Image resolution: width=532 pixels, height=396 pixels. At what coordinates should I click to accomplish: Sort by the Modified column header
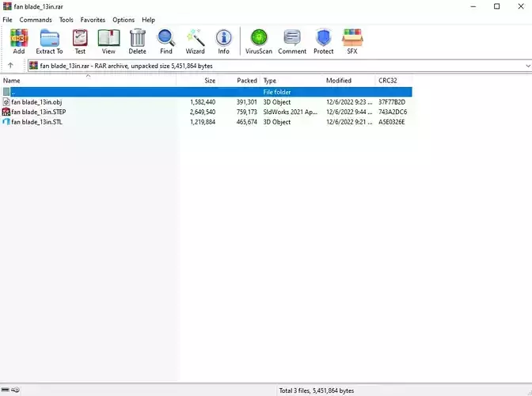349,81
